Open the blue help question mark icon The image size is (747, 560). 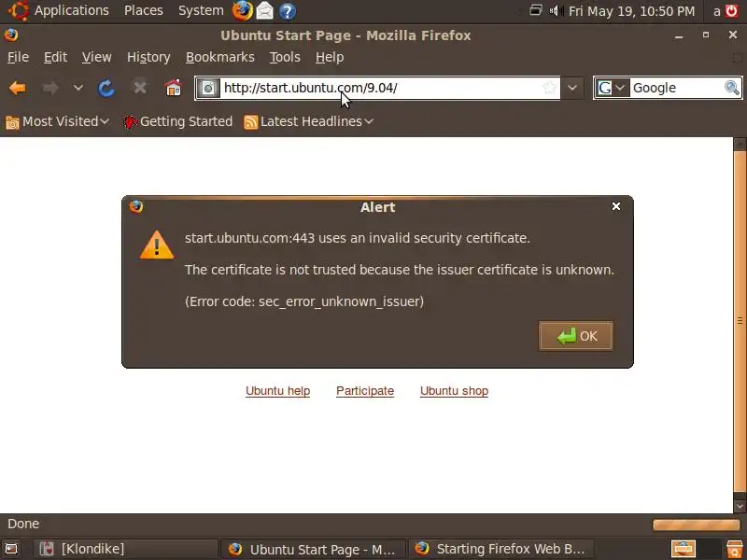[x=288, y=10]
